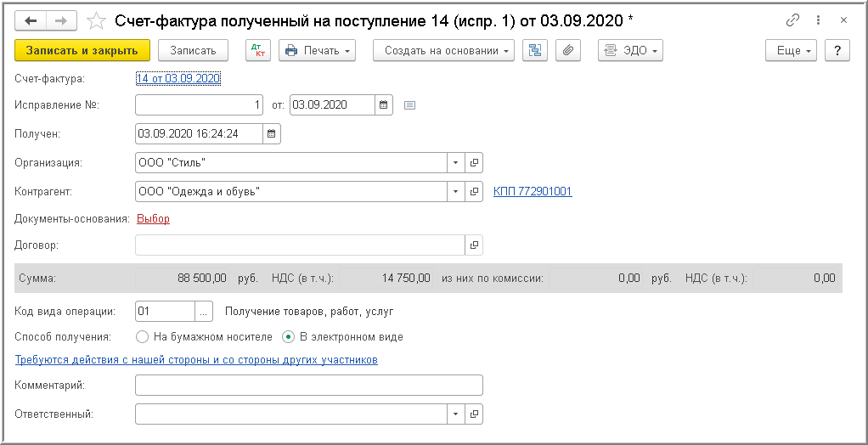This screenshot has width=868, height=445.
Task: Open calendar for Получен date field
Action: click(x=272, y=133)
